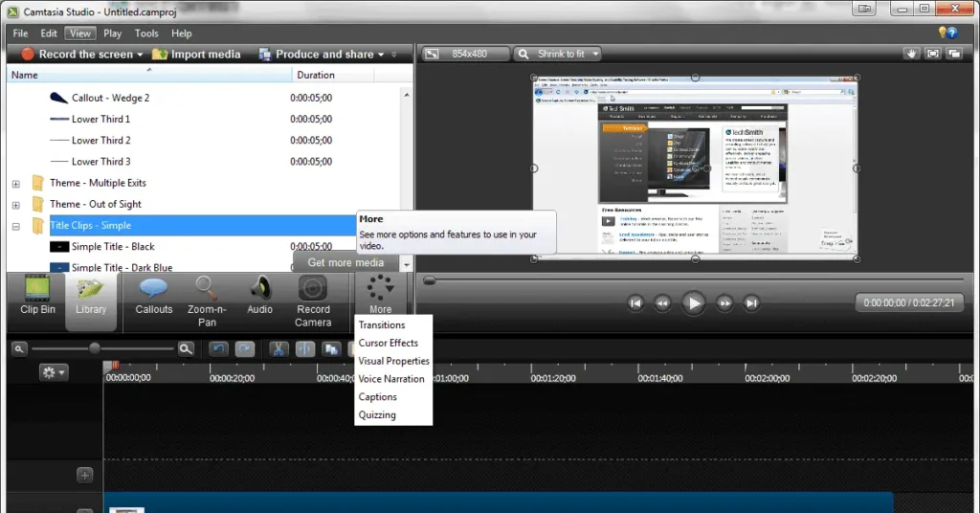Screen dimensions: 980x513
Task: Expand the Theme - Out of Sight folder
Action: (x=16, y=205)
